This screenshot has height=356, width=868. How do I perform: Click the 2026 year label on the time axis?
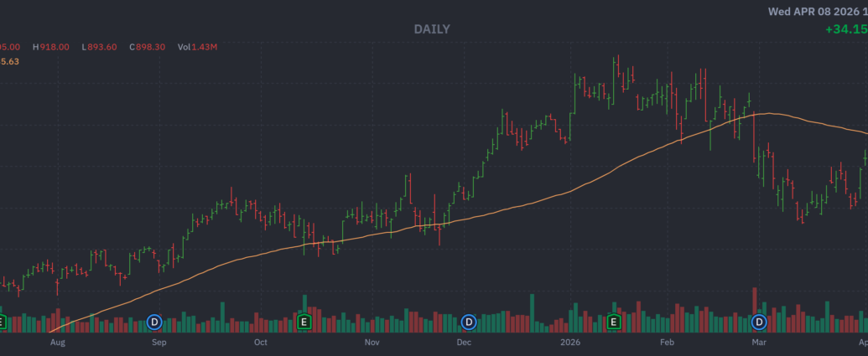(571, 343)
